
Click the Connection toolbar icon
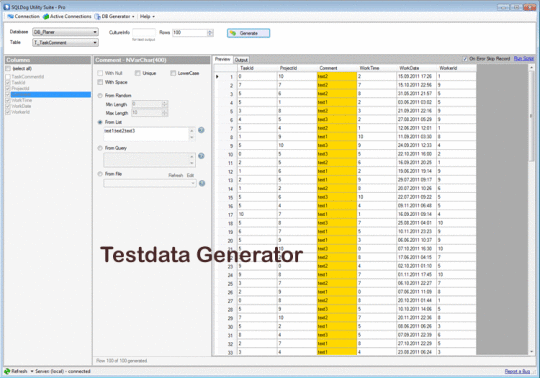click(x=10, y=16)
